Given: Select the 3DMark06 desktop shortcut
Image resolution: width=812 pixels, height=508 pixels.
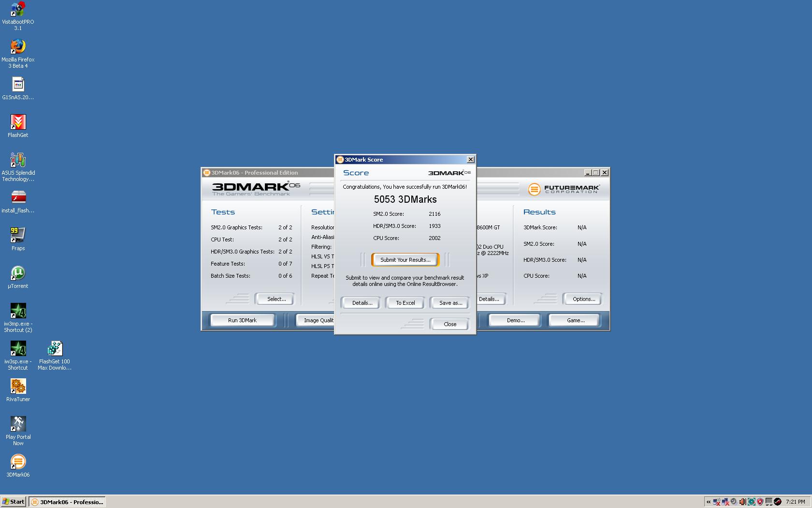Looking at the screenshot, I should click(x=18, y=466).
